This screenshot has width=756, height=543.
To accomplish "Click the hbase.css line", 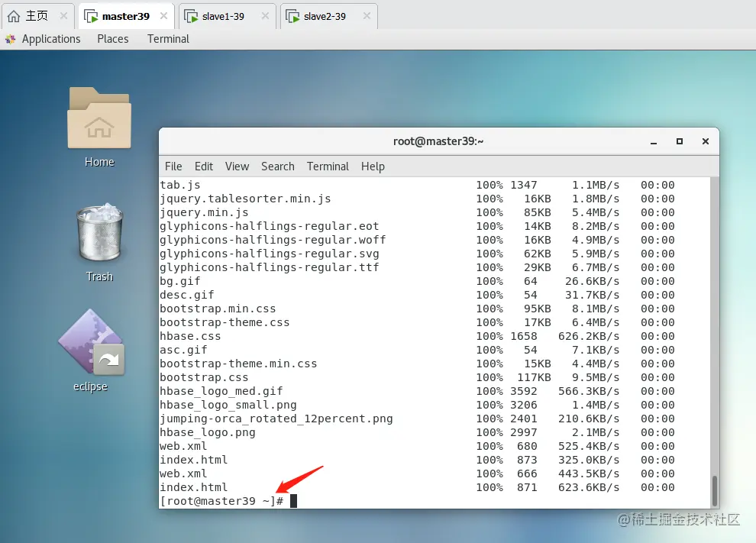I will (417, 336).
